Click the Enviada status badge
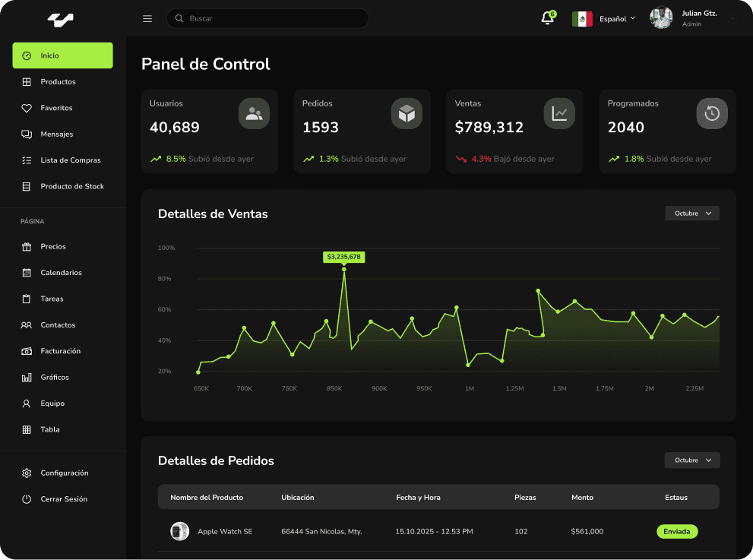This screenshot has height=560, width=753. point(676,532)
